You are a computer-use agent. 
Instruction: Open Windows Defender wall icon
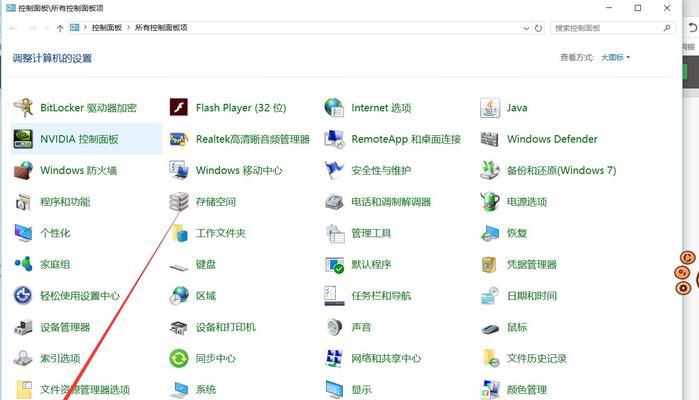[490, 139]
